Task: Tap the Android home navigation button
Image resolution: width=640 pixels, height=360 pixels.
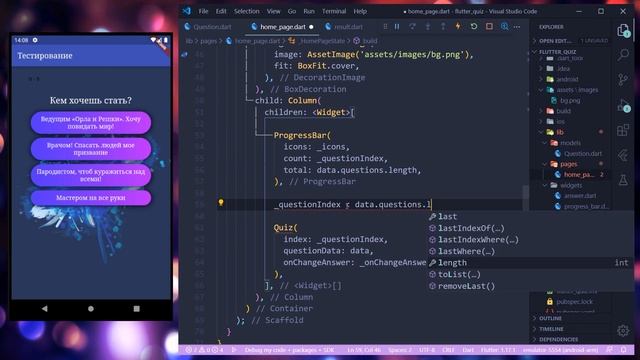Action: pos(91,309)
